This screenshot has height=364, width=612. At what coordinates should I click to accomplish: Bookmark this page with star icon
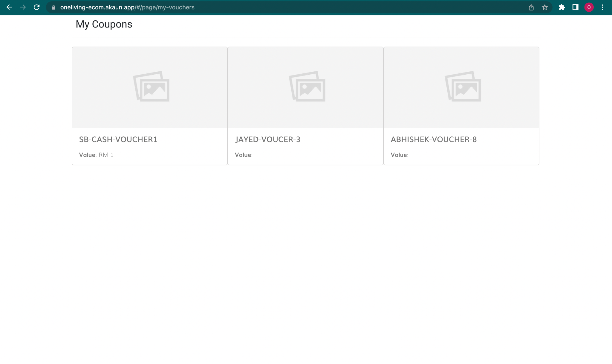545,7
